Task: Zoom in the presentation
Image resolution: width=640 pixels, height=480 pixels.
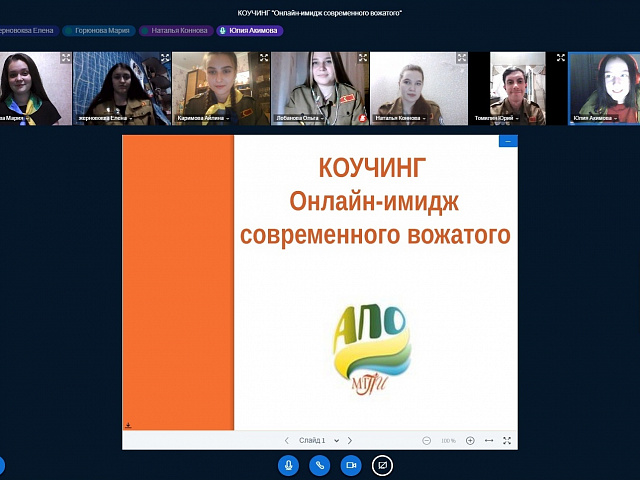Action: click(470, 440)
